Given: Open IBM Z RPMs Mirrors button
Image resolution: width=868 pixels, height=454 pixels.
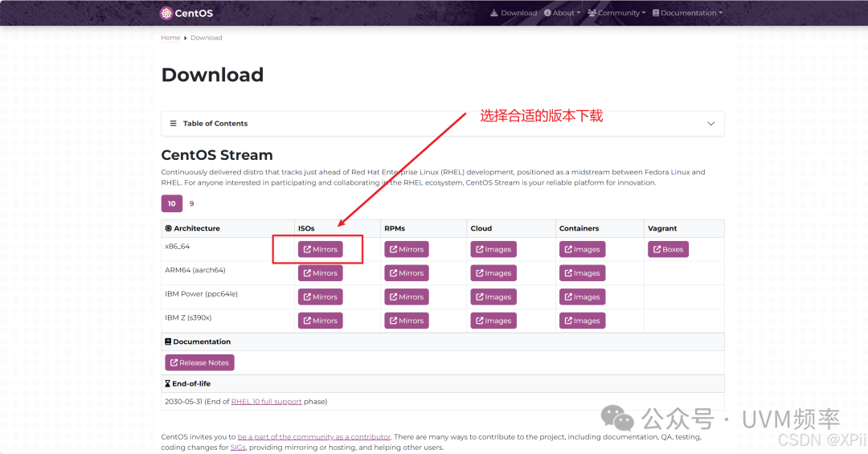Looking at the screenshot, I should click(407, 321).
